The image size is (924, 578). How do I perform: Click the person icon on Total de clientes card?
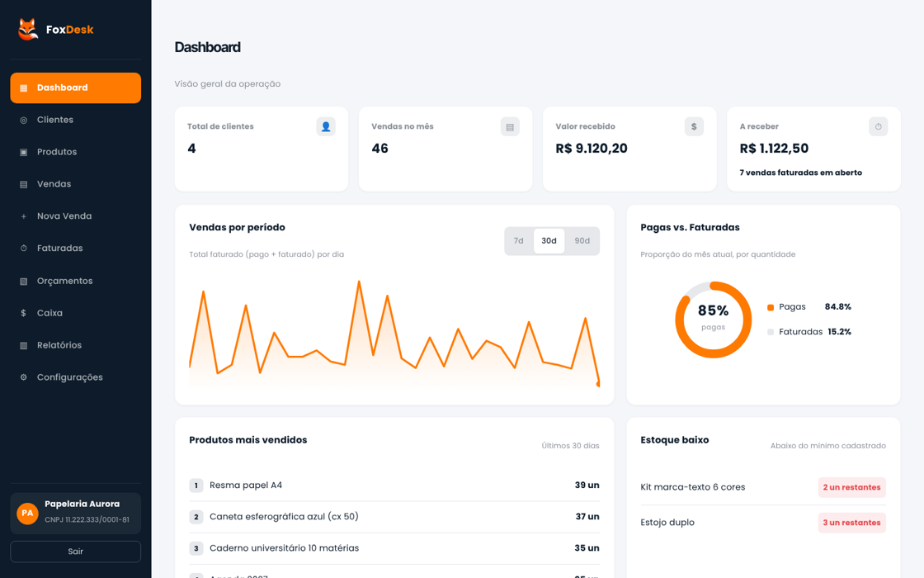[x=326, y=127]
